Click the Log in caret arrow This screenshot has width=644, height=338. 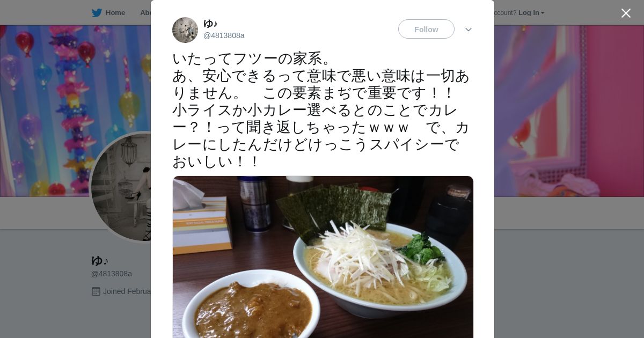pos(543,13)
